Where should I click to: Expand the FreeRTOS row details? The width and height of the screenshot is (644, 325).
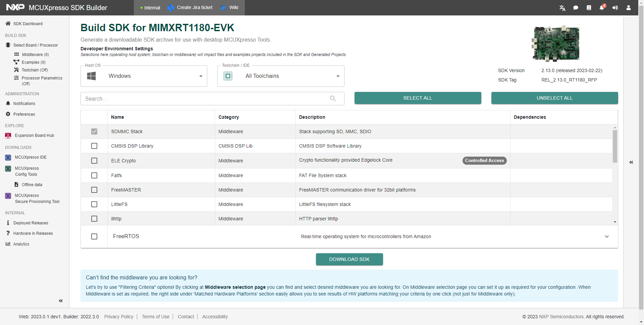(606, 236)
